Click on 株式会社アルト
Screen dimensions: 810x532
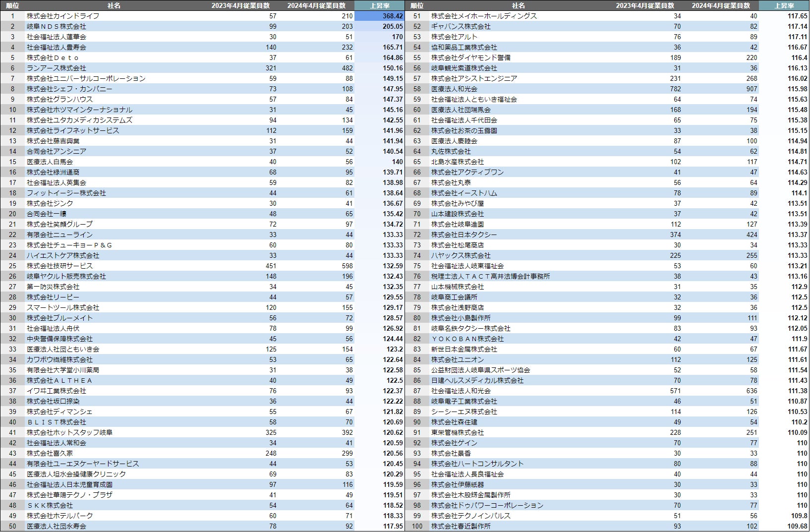(x=454, y=37)
